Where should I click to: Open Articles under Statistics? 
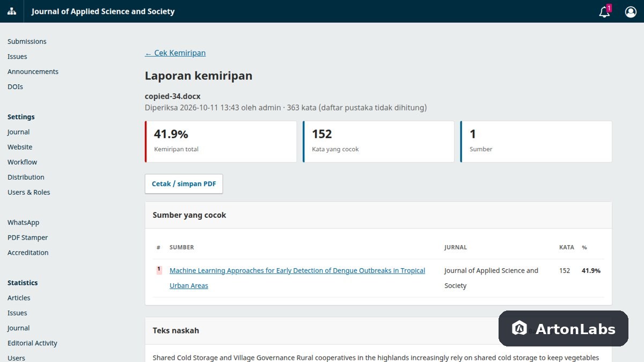coord(19,298)
